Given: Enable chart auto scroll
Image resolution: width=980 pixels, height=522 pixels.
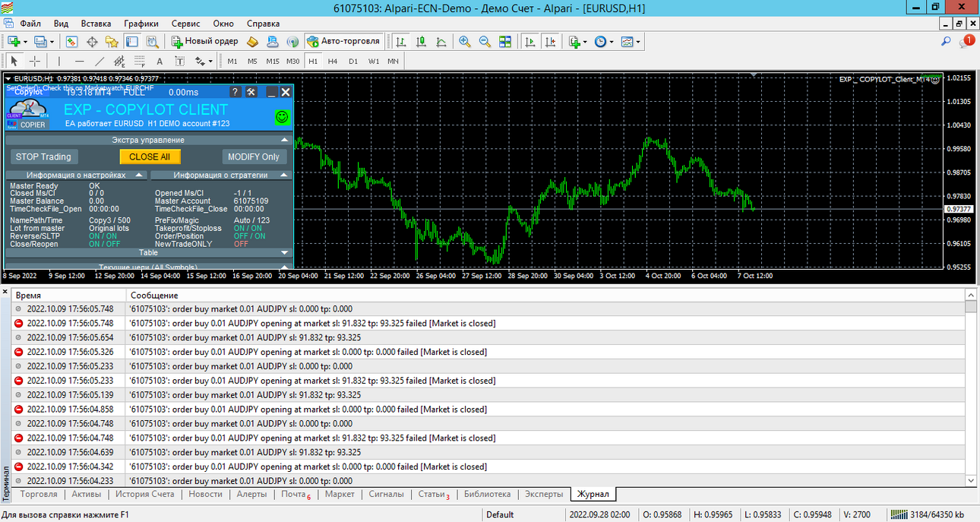Looking at the screenshot, I should (530, 41).
